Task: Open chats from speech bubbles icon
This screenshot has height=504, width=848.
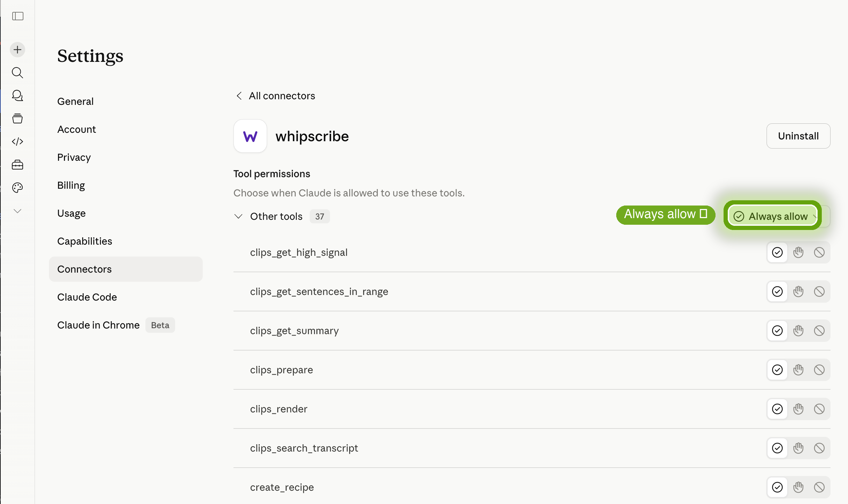Action: point(17,96)
